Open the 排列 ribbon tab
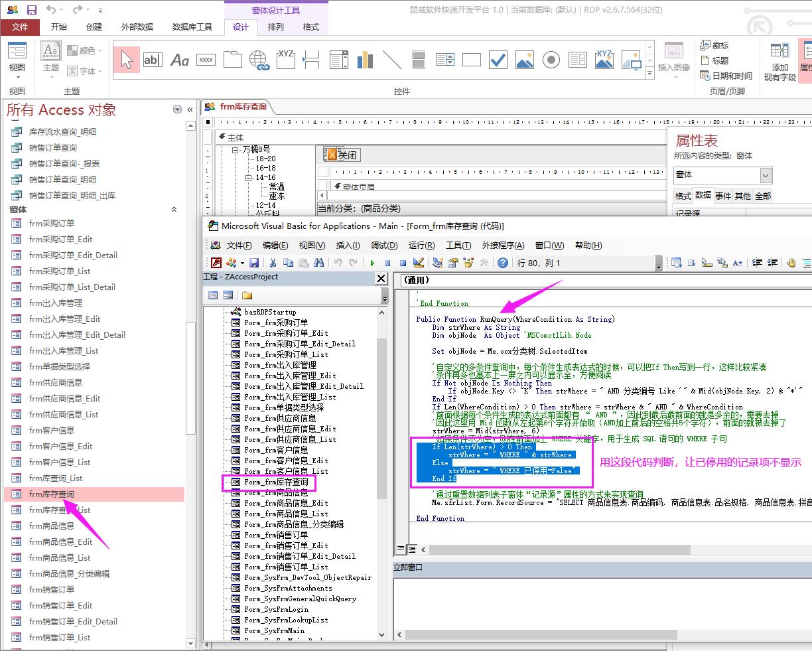Viewport: 812px width, 651px height. [275, 27]
